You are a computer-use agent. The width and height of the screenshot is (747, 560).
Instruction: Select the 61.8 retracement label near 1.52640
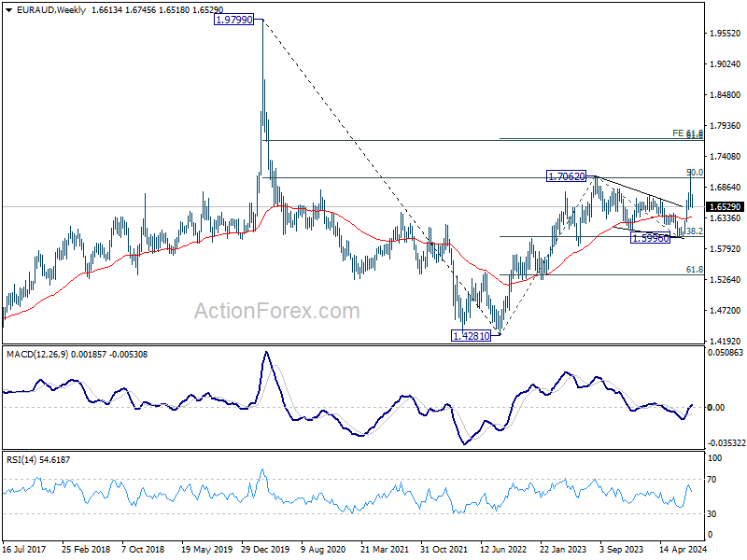click(695, 270)
